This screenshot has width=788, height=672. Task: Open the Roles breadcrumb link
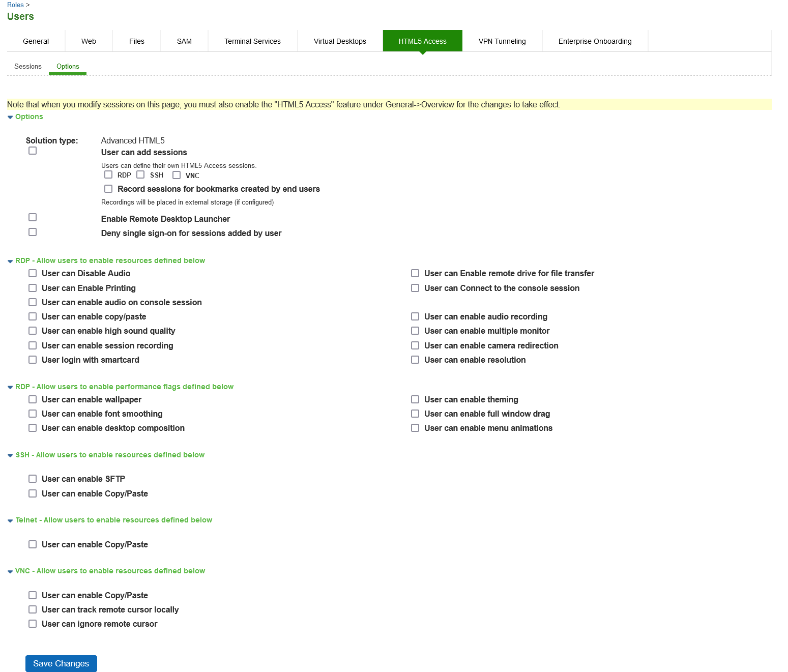(x=15, y=5)
